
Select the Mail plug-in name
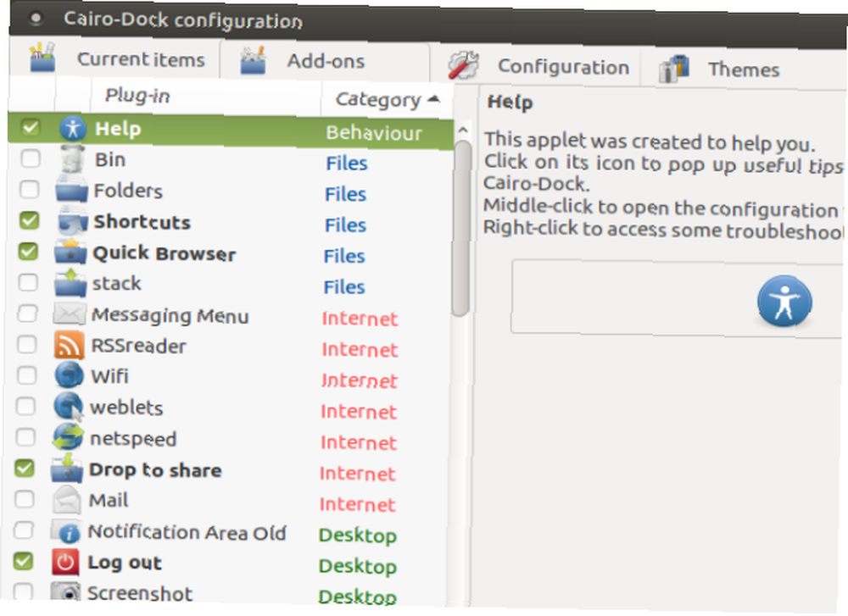pyautogui.click(x=109, y=501)
